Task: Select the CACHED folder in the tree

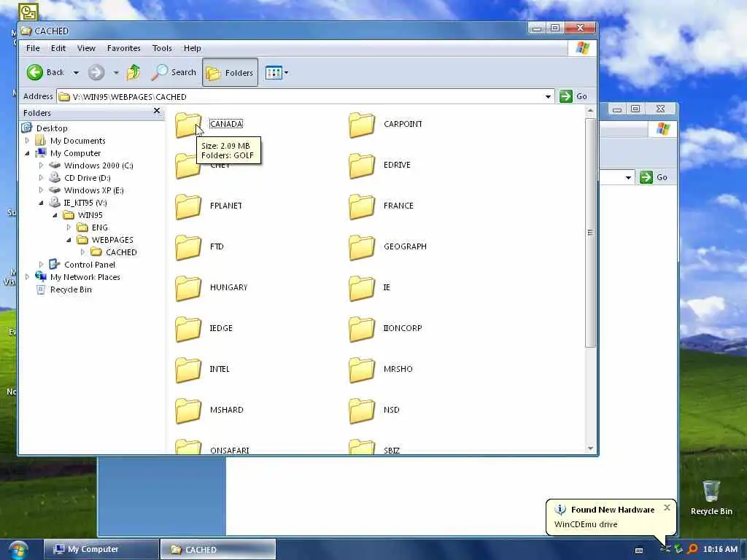Action: [x=121, y=252]
